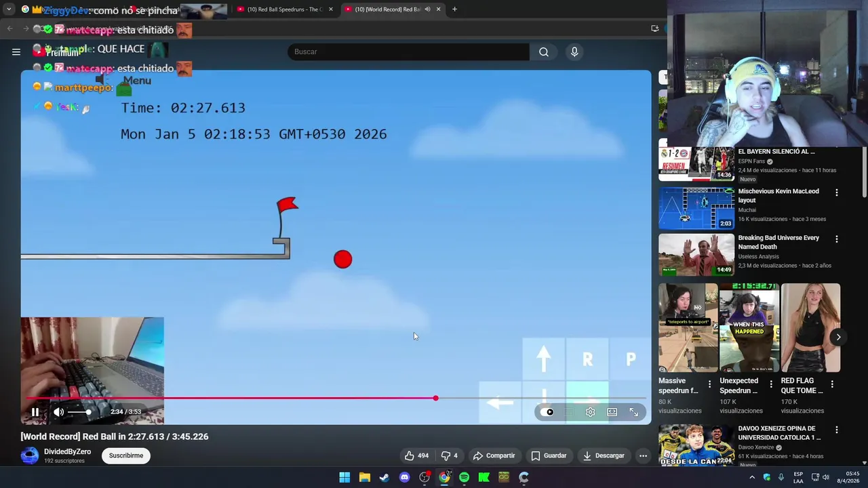Open the Unexpected Speedrun short

click(x=749, y=328)
